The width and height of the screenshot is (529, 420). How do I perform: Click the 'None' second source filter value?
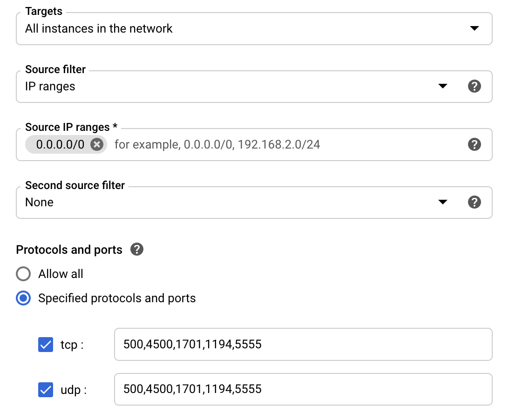click(x=39, y=202)
